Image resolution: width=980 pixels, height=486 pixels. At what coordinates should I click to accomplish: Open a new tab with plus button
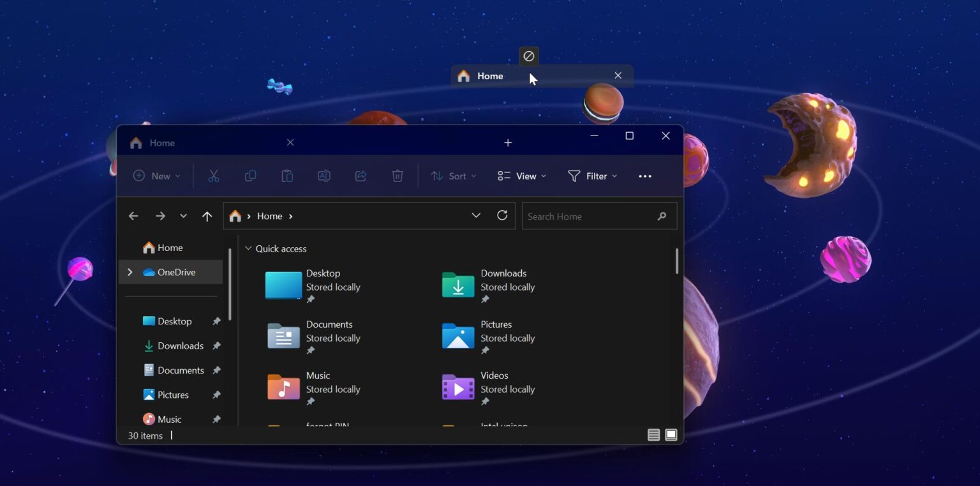coord(508,142)
